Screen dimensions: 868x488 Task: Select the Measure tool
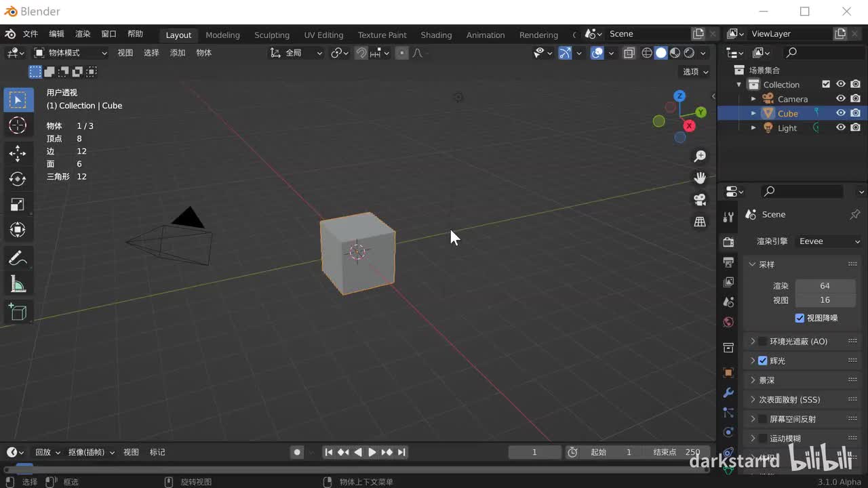tap(18, 284)
